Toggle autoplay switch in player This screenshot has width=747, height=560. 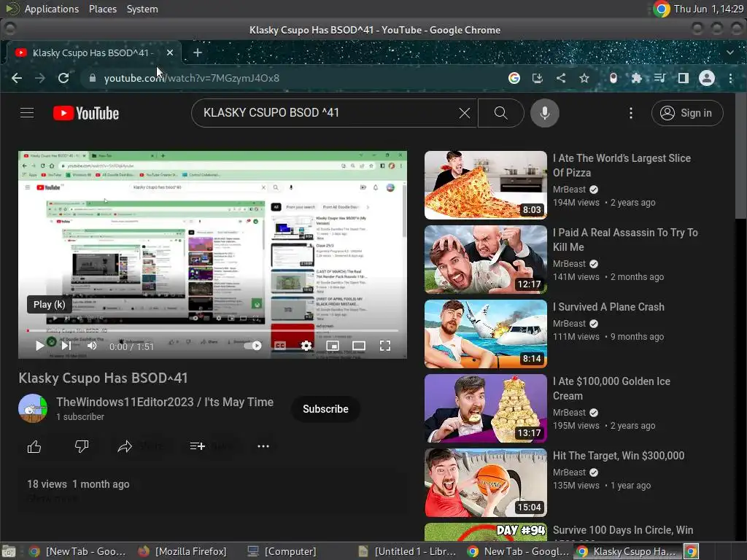click(253, 346)
